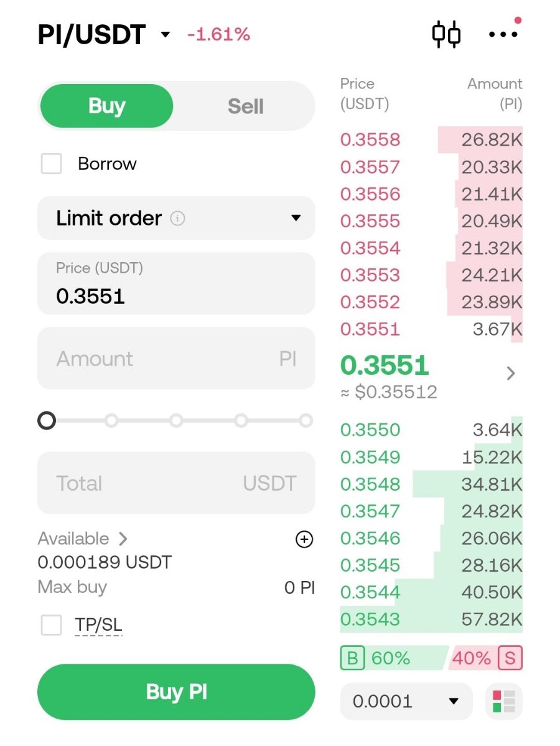Enable the Borrow checkbox

(x=51, y=164)
